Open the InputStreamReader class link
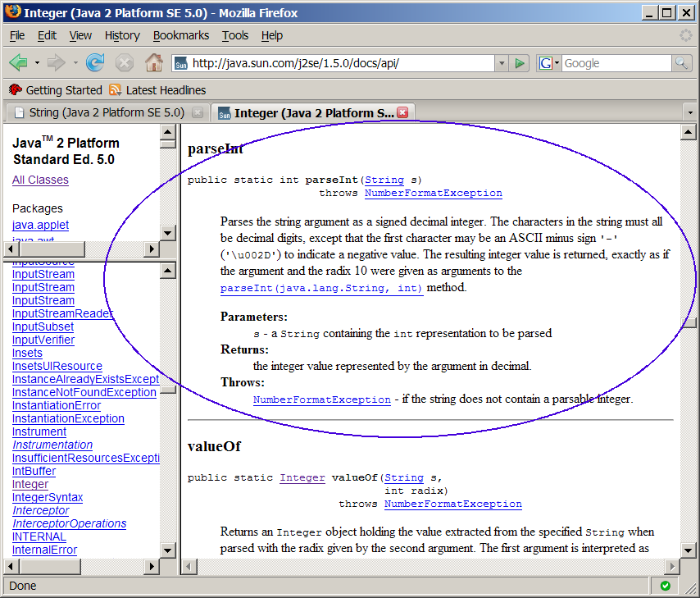700x598 pixels. click(62, 313)
